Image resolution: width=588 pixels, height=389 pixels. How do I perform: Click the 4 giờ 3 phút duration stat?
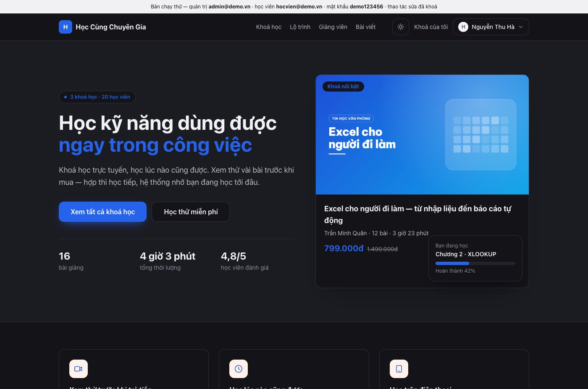pyautogui.click(x=168, y=261)
